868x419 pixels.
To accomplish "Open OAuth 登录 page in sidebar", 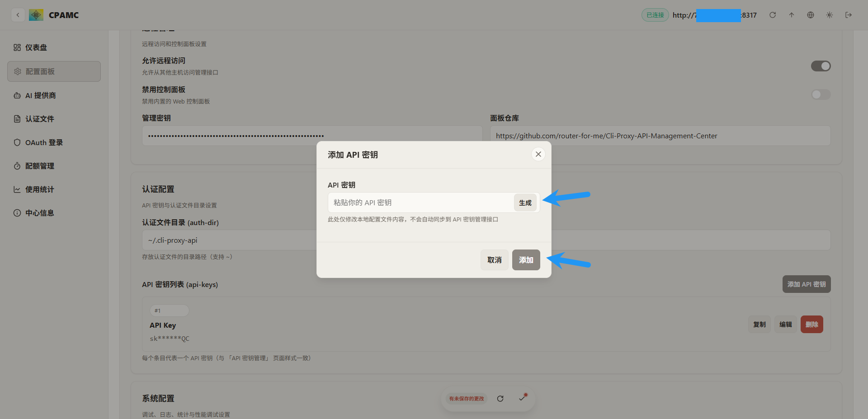I will click(x=44, y=142).
